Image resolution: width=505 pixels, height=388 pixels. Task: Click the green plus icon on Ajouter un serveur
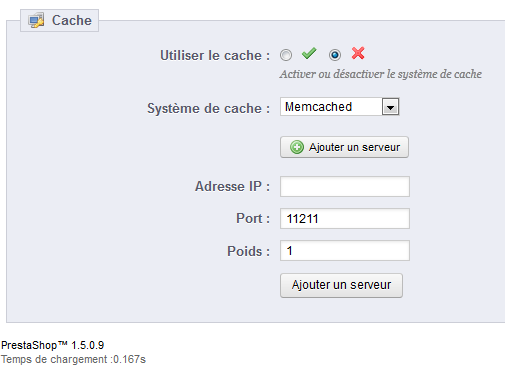pos(297,147)
